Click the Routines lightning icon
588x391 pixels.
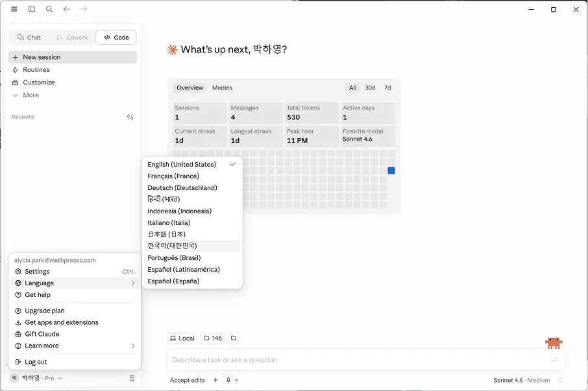[16, 70]
